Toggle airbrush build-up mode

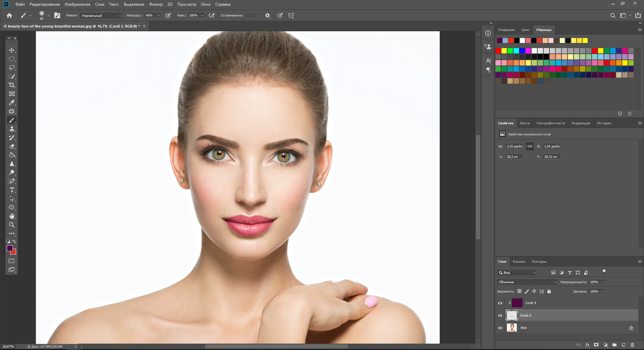click(x=213, y=16)
